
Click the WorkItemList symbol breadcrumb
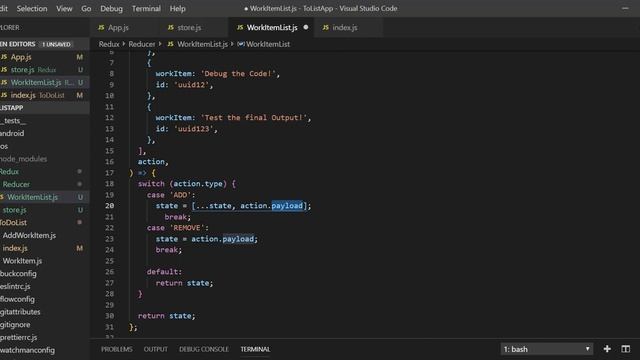point(268,44)
